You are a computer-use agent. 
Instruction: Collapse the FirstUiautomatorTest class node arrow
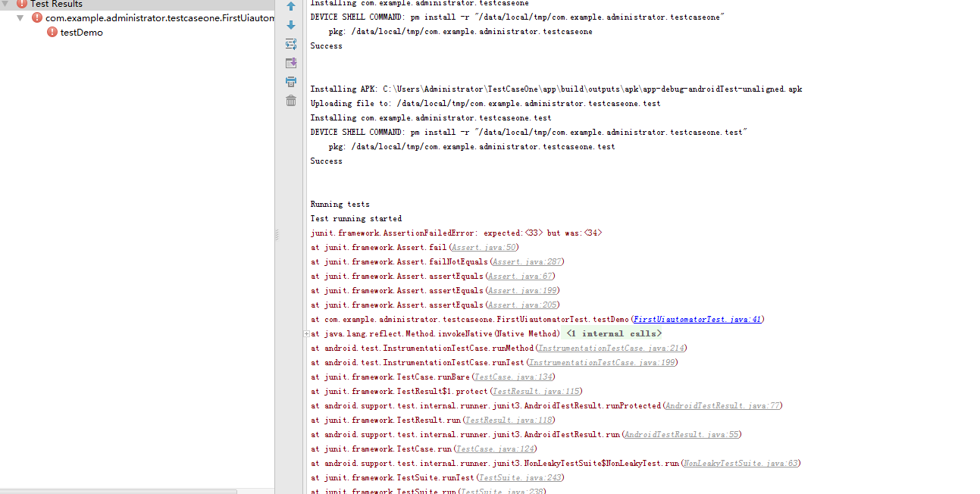coord(21,17)
